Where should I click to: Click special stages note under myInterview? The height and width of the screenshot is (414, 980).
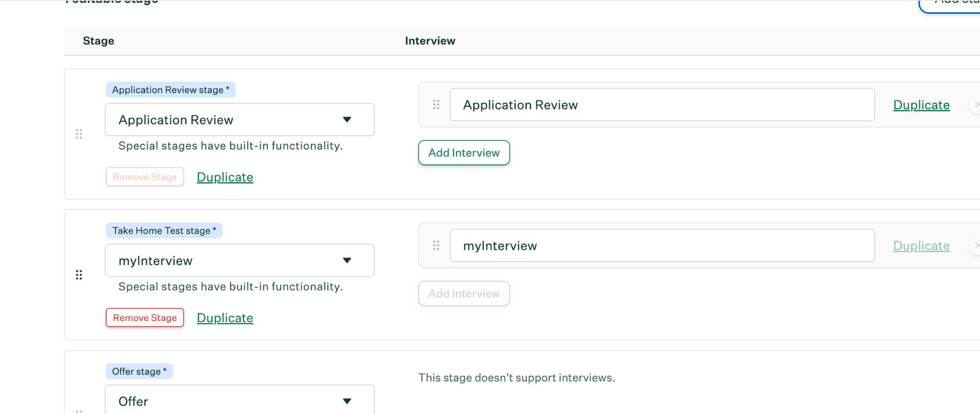tap(231, 287)
